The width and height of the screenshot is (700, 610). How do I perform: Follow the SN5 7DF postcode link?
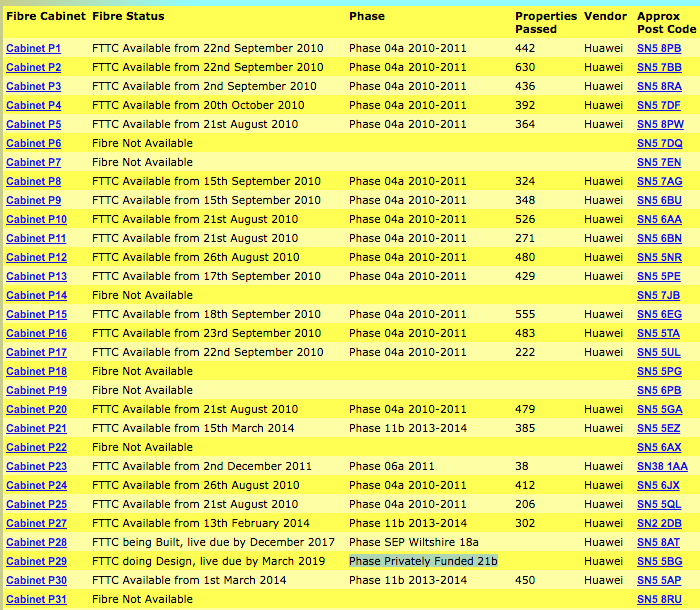point(659,105)
